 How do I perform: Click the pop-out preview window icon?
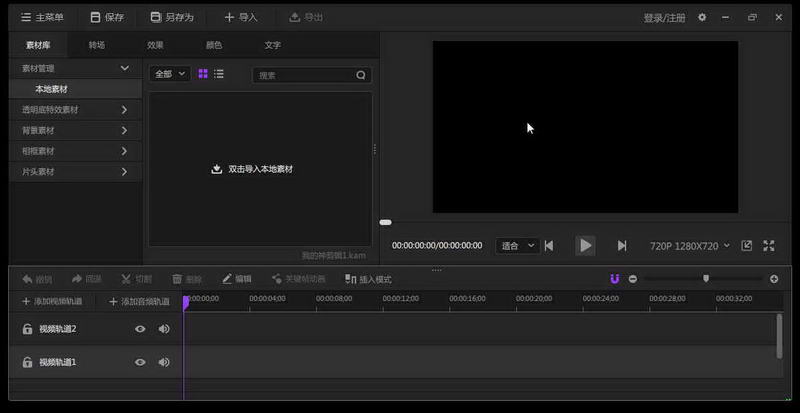pyautogui.click(x=747, y=245)
